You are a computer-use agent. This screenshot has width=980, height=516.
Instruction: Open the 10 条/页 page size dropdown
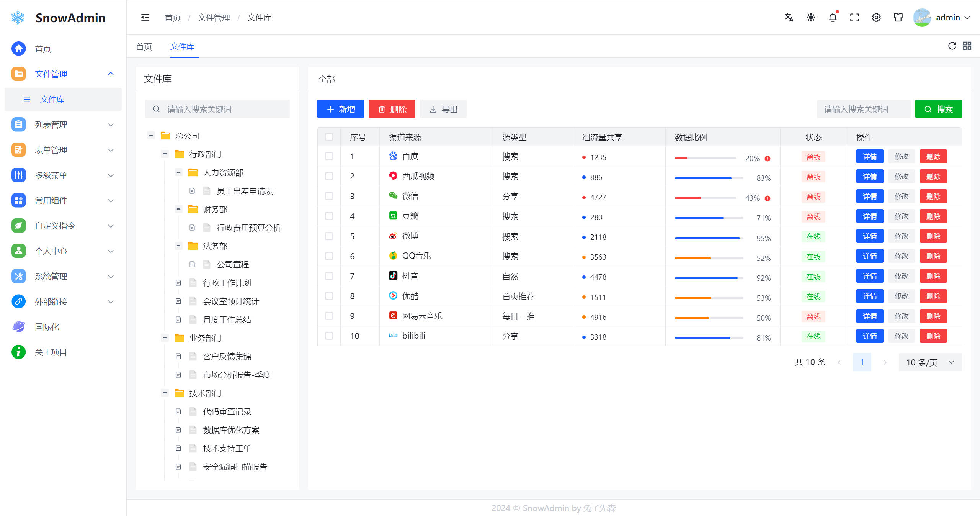(x=930, y=362)
